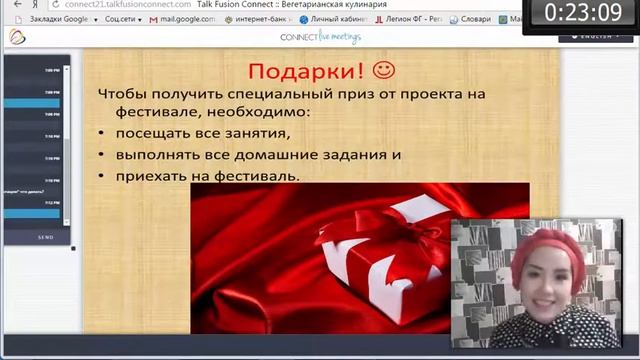Click the chat scrollbar up arrow
The height and width of the screenshot is (360, 640).
coord(67,69)
